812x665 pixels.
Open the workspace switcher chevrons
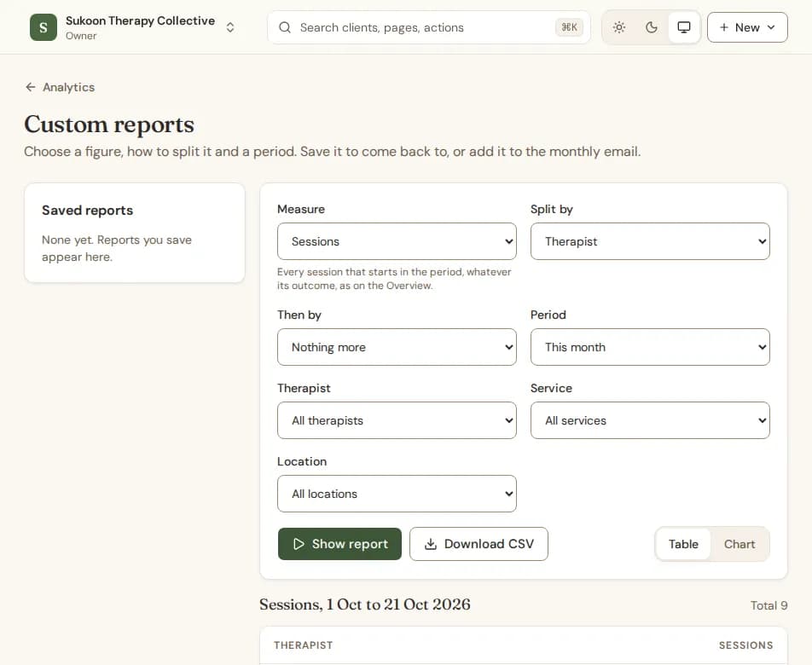click(230, 27)
